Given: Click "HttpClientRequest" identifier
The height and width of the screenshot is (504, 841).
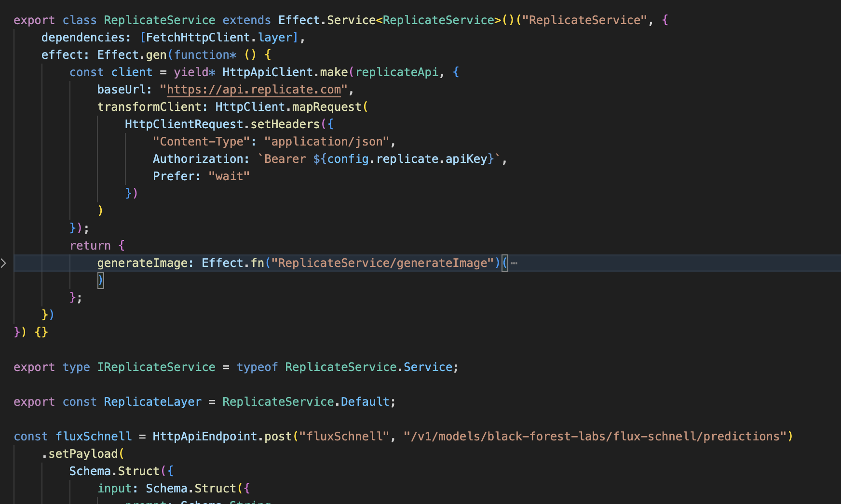Looking at the screenshot, I should coord(184,124).
